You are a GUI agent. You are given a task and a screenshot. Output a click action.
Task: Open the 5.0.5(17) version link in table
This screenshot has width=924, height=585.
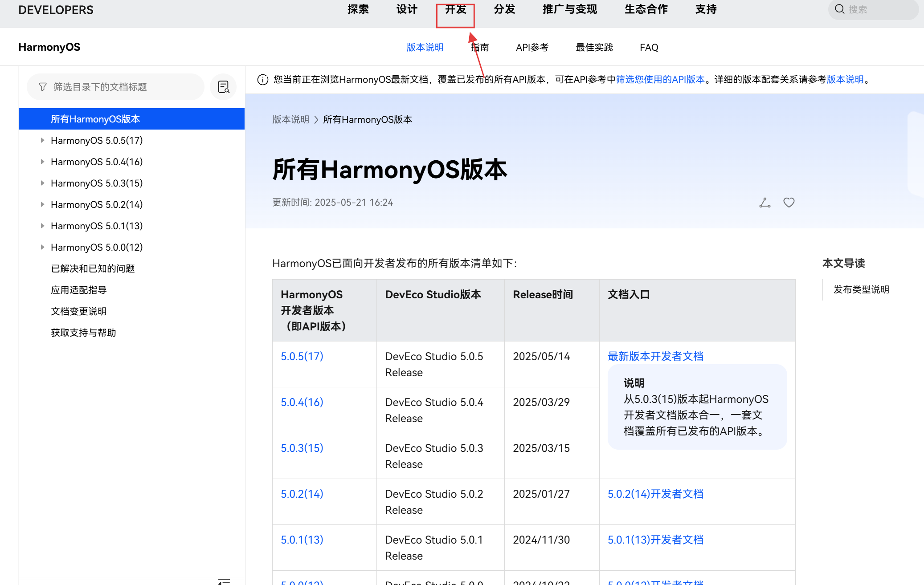(x=302, y=356)
